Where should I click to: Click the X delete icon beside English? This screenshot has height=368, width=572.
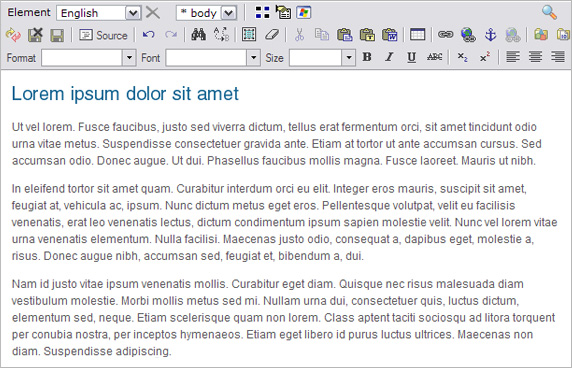(x=152, y=13)
